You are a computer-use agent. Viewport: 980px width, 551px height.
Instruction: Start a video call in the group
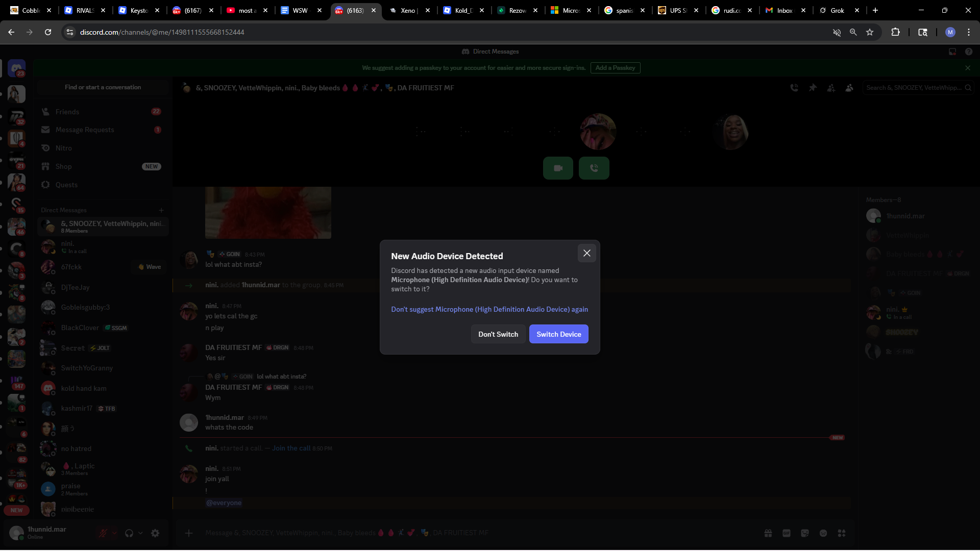[x=558, y=168]
